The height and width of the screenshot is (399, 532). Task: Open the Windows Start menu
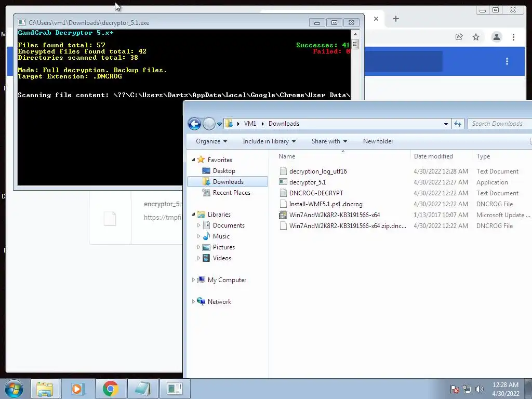tap(14, 389)
